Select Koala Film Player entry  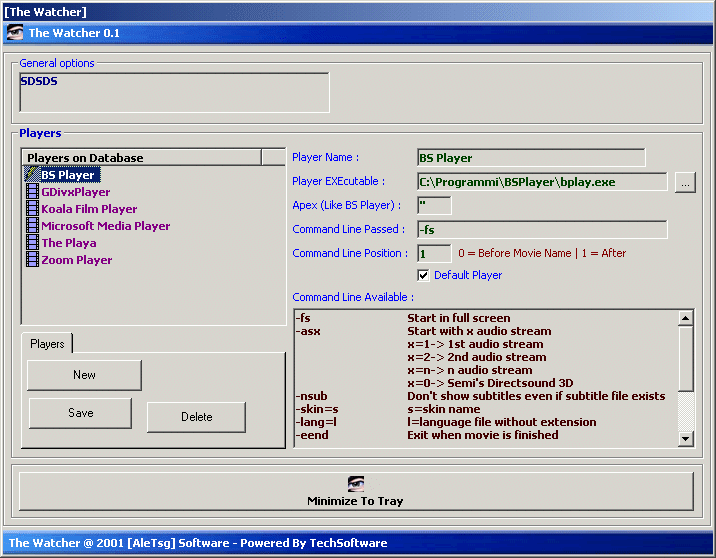[89, 209]
